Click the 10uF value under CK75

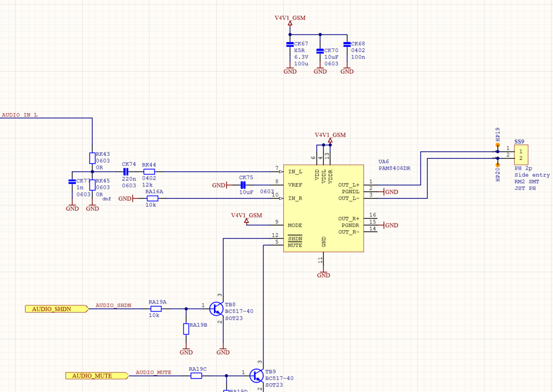coord(246,192)
